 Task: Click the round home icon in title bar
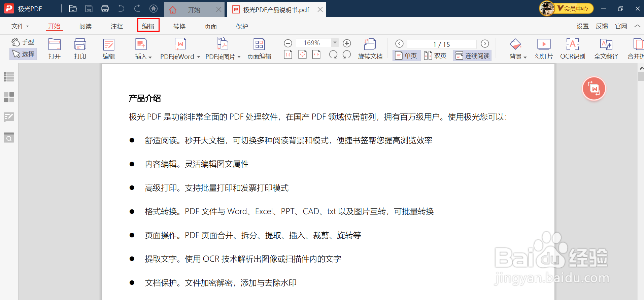pos(154,9)
